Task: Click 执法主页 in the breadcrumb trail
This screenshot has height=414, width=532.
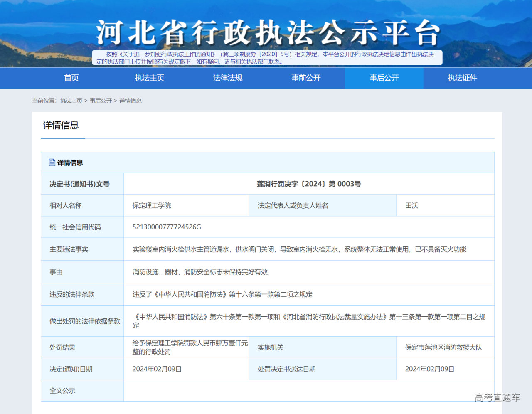Action: pyautogui.click(x=71, y=101)
